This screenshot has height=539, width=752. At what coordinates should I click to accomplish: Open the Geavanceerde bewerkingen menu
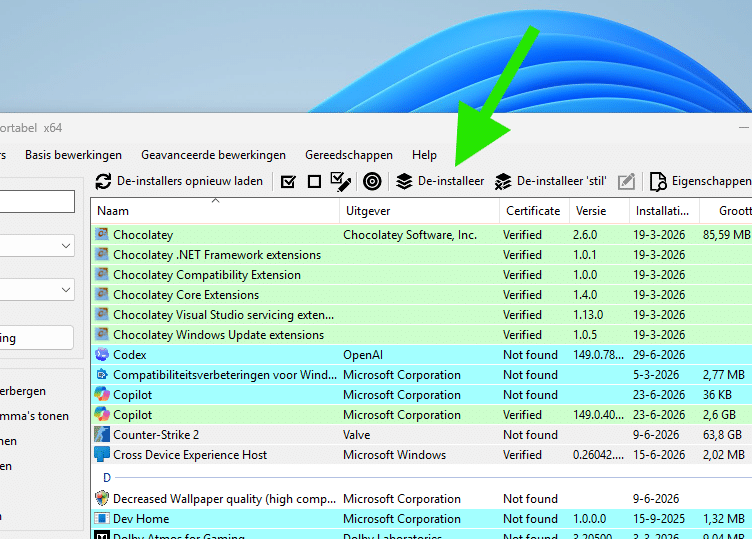coord(213,155)
